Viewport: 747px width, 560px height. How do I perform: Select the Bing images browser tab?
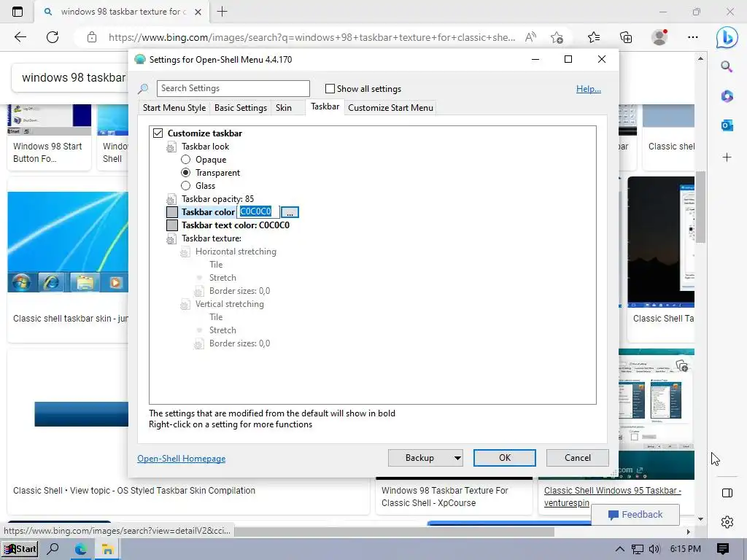coord(121,12)
